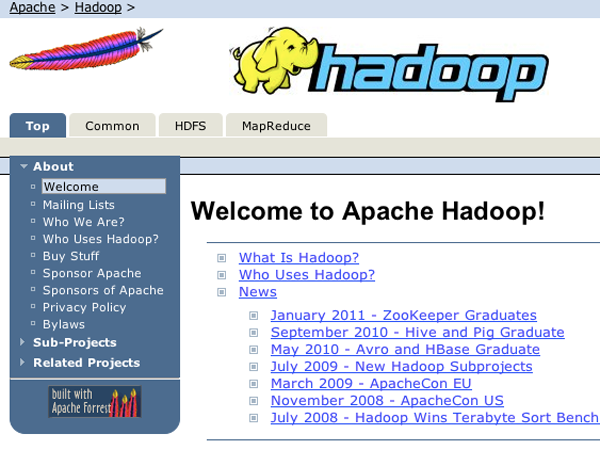Open the Who We Are? sidebar item
The image size is (600, 450).
pyautogui.click(x=84, y=222)
